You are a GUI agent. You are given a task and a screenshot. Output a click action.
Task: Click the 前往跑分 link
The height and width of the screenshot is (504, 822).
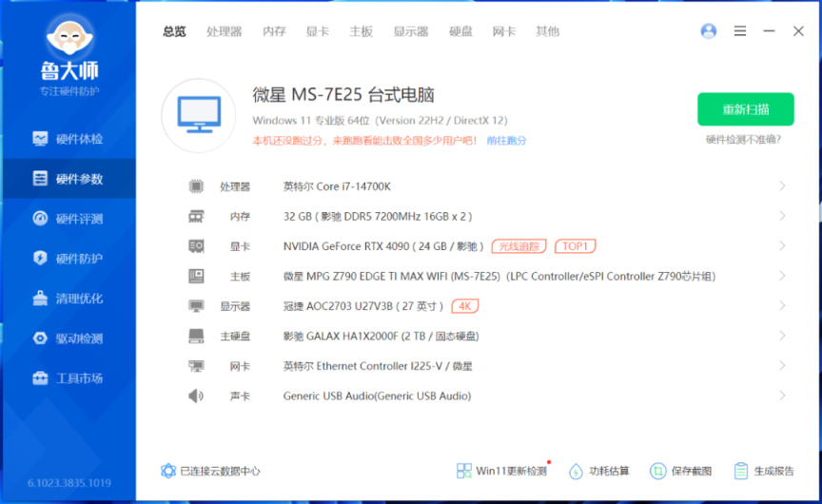pyautogui.click(x=506, y=141)
